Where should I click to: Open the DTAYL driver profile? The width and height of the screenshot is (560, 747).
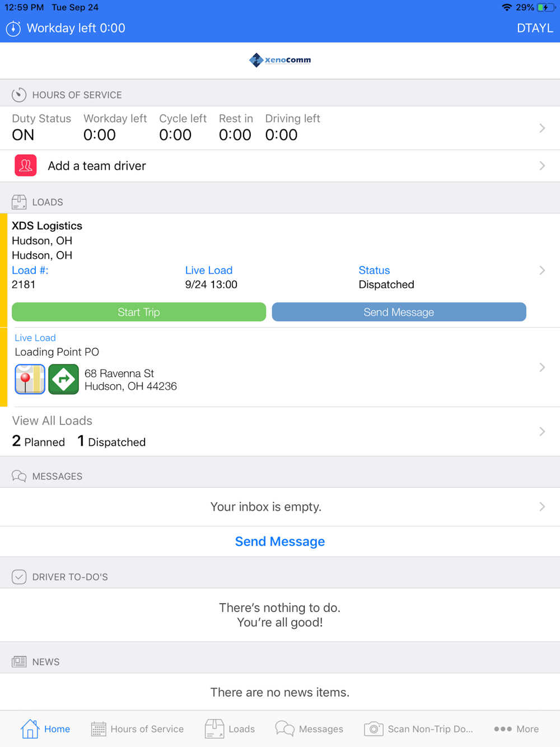[535, 28]
